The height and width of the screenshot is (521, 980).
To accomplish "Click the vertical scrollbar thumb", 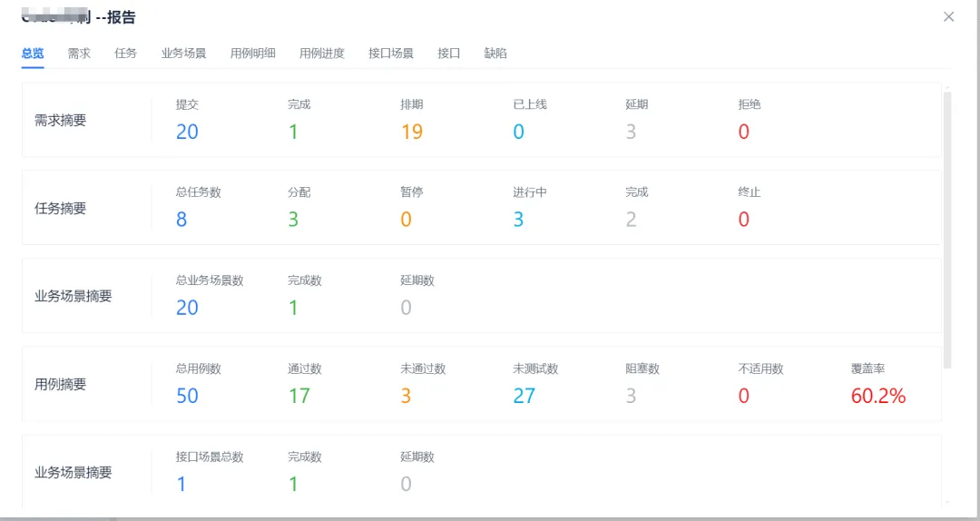I will pos(947,227).
